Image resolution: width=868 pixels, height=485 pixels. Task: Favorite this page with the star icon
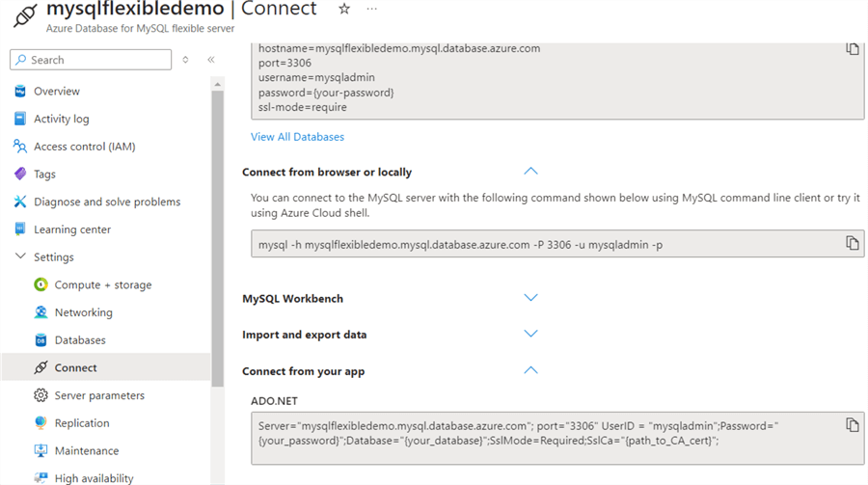point(344,9)
